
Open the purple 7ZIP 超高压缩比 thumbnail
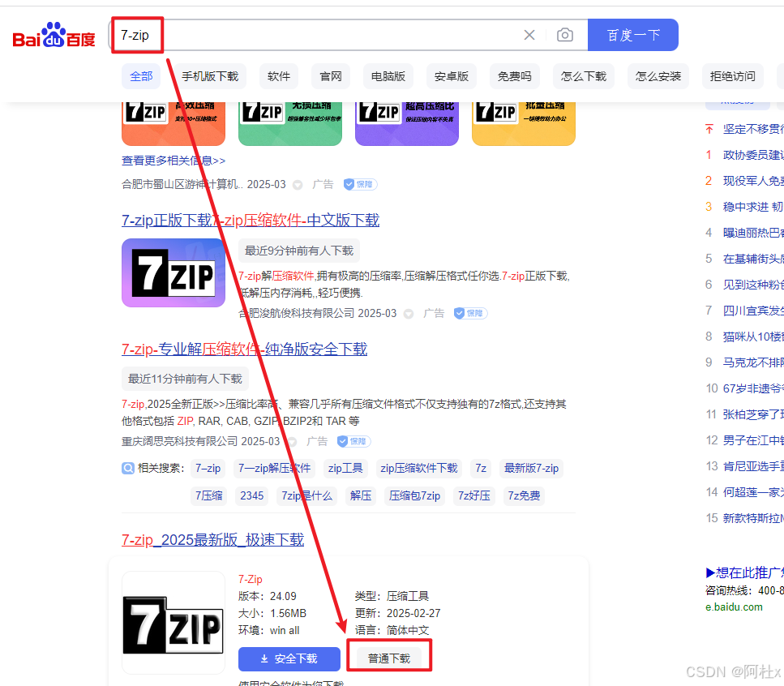[x=407, y=123]
